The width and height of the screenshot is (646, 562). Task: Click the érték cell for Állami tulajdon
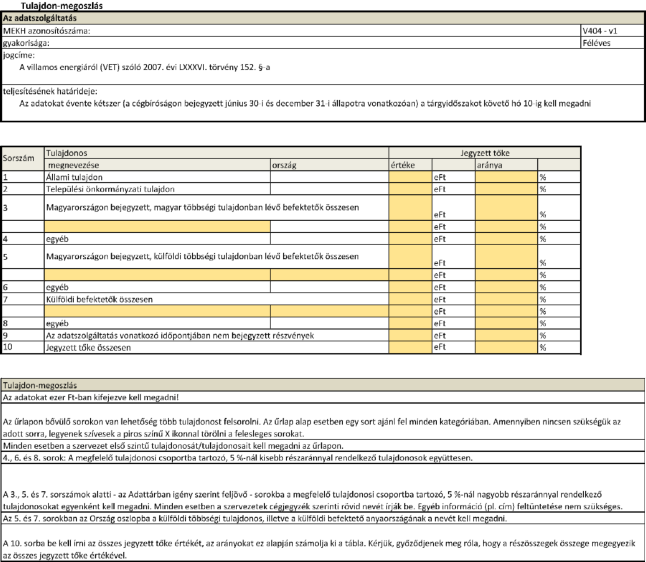[408, 176]
